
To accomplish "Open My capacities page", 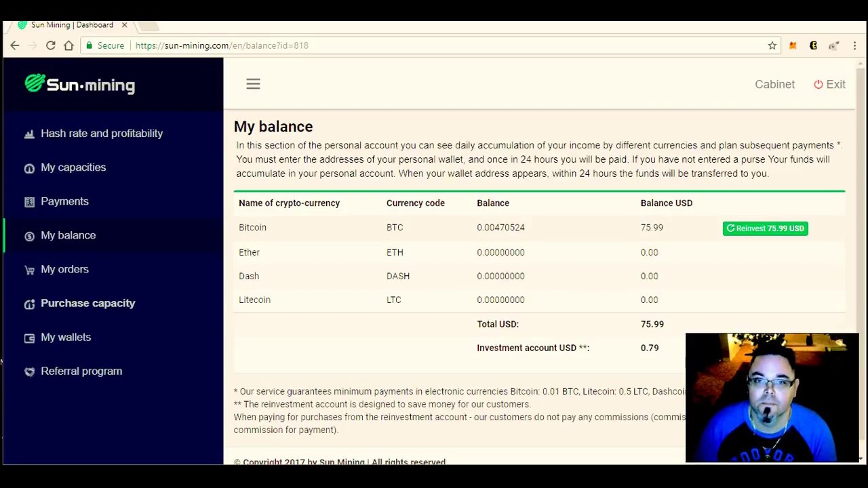I will coord(73,167).
